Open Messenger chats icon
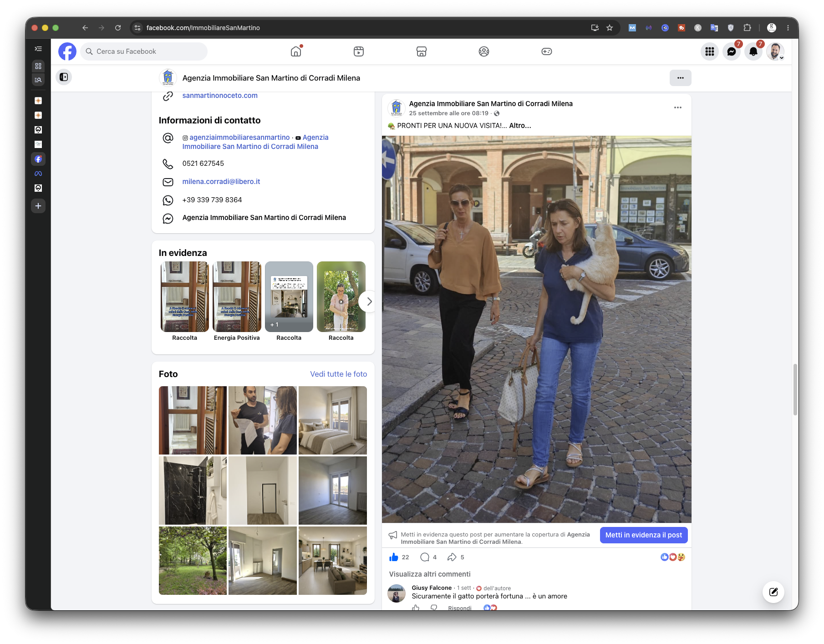The width and height of the screenshot is (824, 644). (x=732, y=51)
